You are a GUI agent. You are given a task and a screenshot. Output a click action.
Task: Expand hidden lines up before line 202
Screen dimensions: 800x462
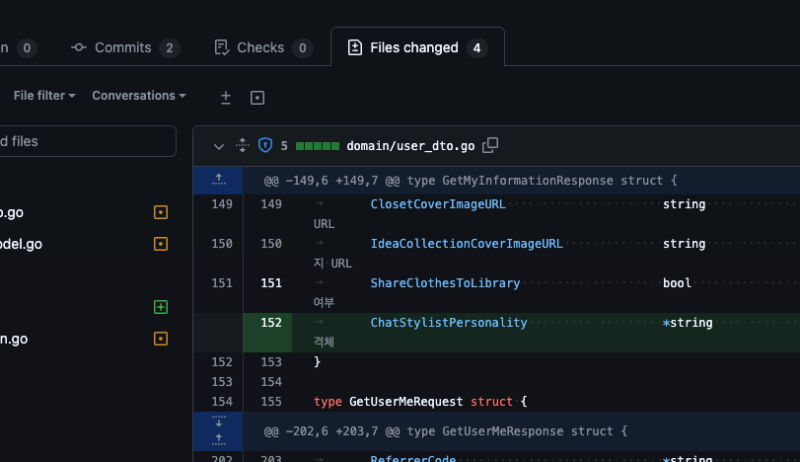pyautogui.click(x=218, y=439)
